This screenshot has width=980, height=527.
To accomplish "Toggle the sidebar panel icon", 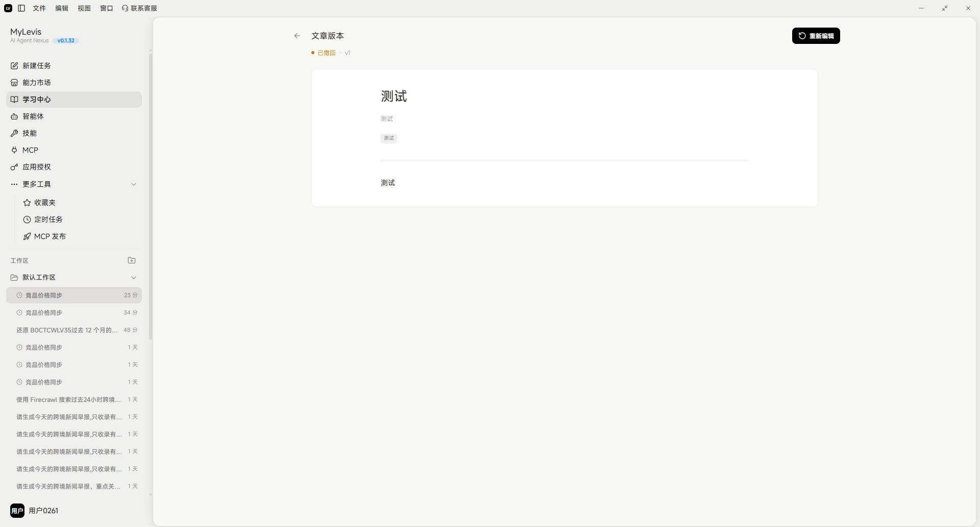I will 21,8.
